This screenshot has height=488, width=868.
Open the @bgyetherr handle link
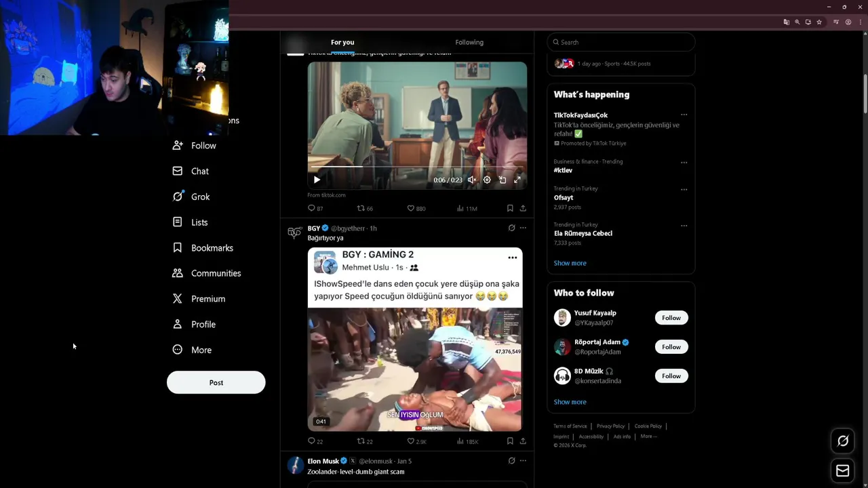(349, 228)
